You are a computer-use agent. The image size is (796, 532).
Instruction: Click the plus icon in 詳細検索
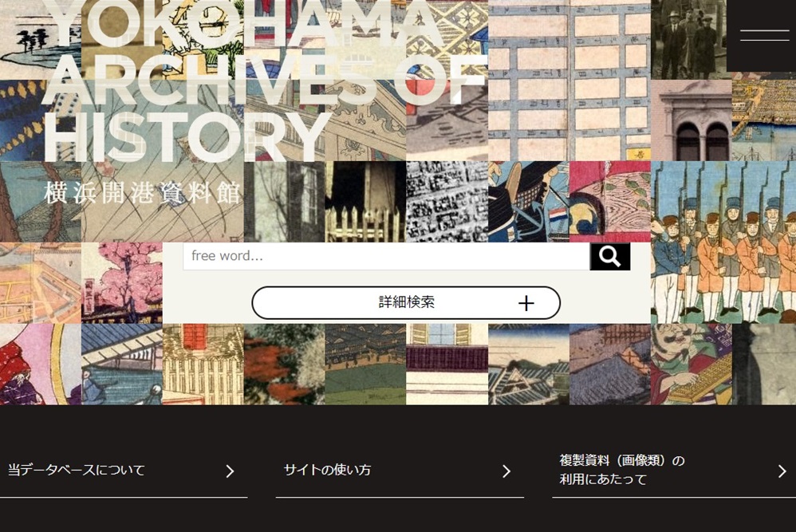pyautogui.click(x=526, y=303)
